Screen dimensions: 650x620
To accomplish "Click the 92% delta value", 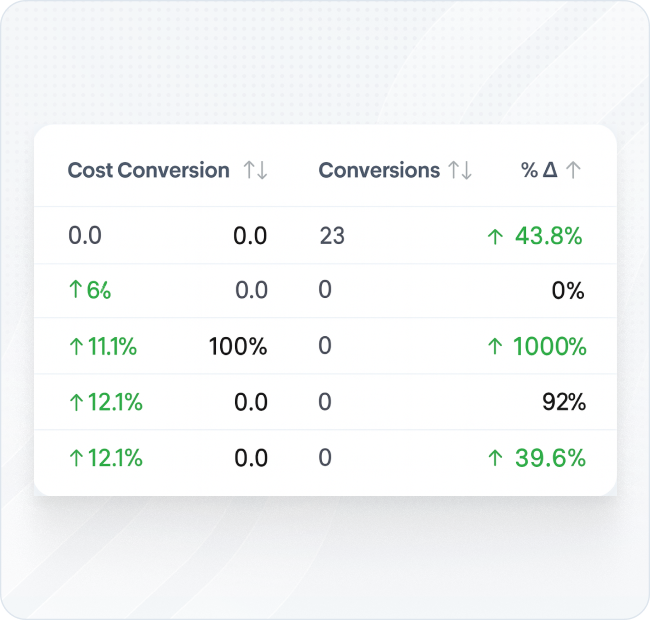I will [x=563, y=403].
